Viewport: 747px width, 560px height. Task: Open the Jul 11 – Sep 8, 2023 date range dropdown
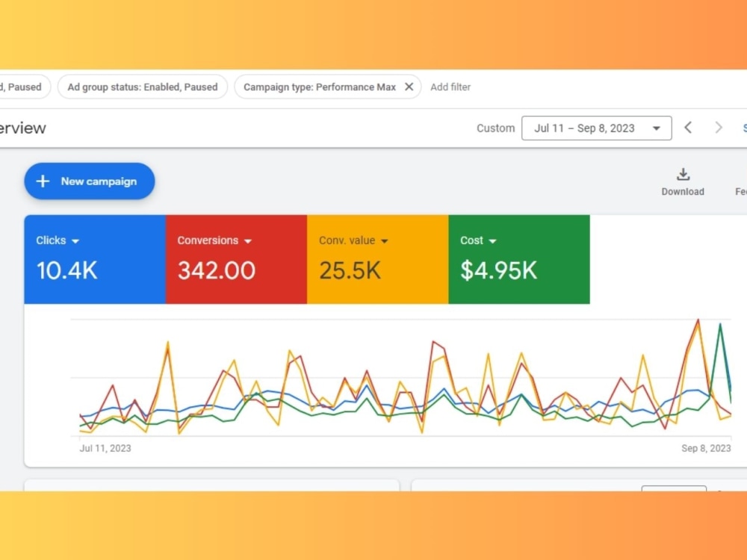coord(596,128)
